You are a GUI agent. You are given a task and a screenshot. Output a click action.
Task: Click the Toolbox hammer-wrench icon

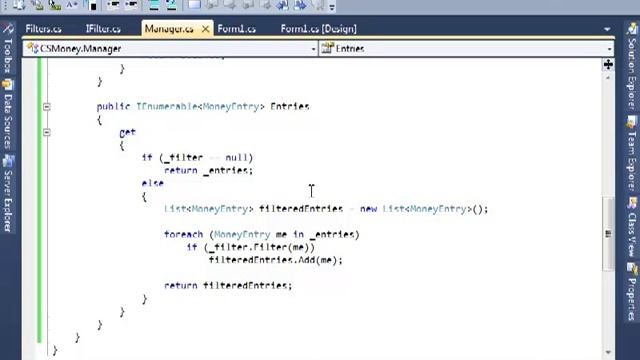[7, 29]
